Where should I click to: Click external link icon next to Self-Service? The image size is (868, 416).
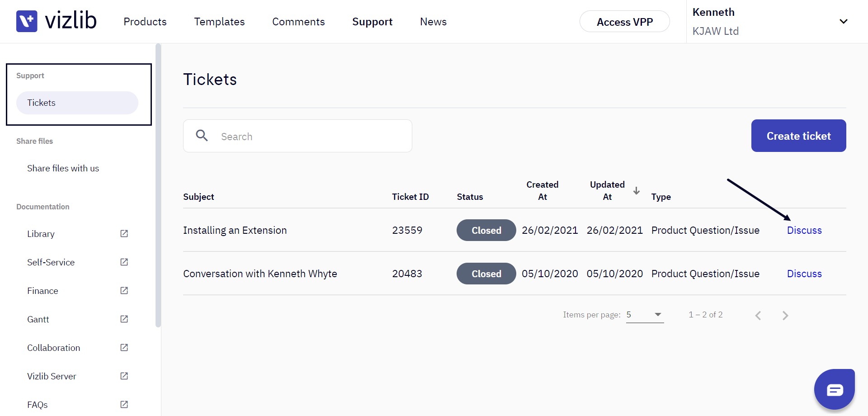124,262
